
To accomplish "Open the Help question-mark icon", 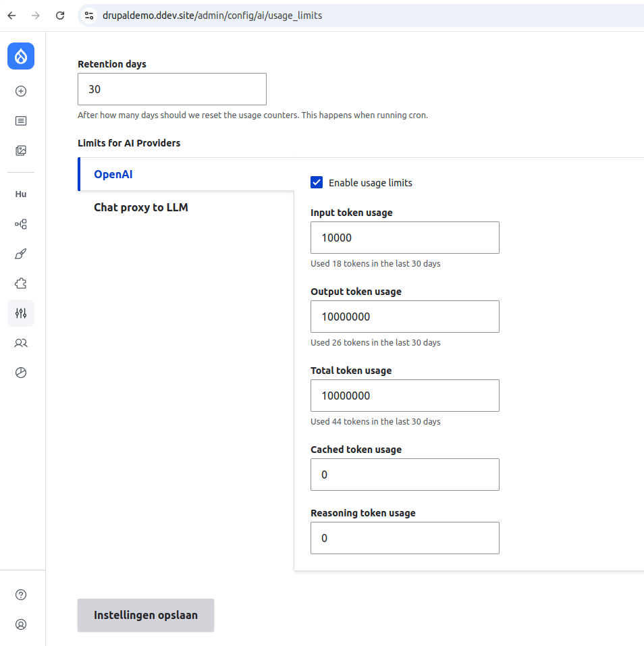I will tap(21, 595).
